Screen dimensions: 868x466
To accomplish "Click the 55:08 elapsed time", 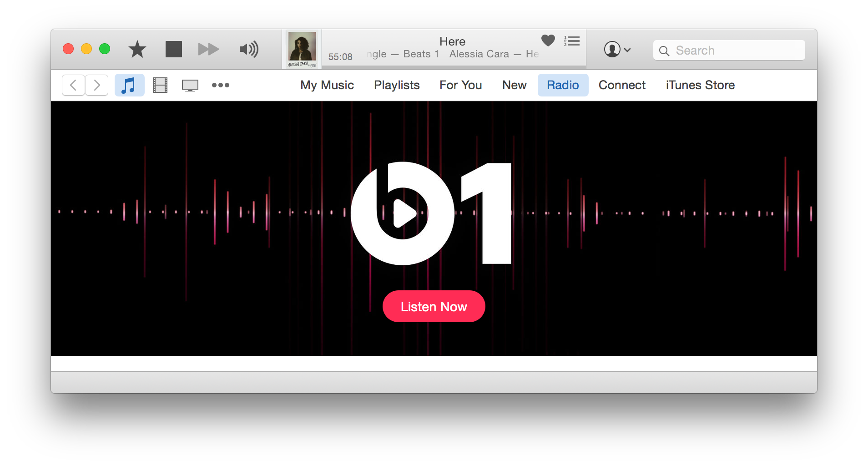I will 340,57.
